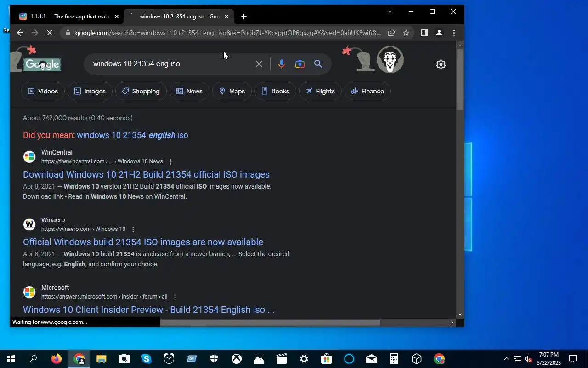Click the blue magnifier search button
Image resolution: width=588 pixels, height=368 pixels.
point(318,64)
